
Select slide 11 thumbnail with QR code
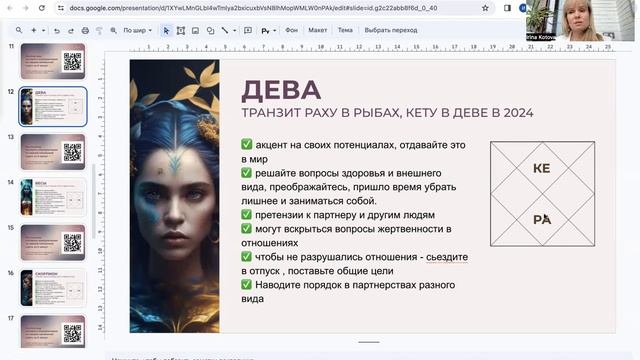[53, 61]
